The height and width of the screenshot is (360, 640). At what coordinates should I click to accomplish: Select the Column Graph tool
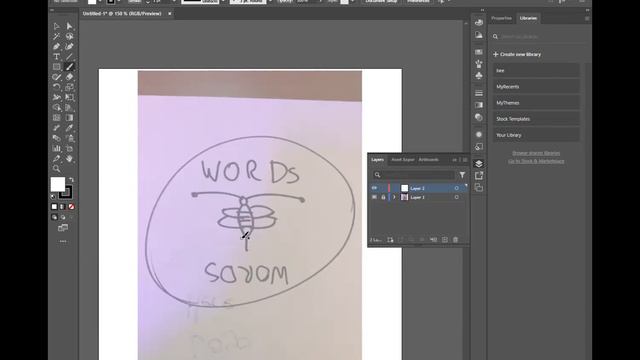coord(57,149)
